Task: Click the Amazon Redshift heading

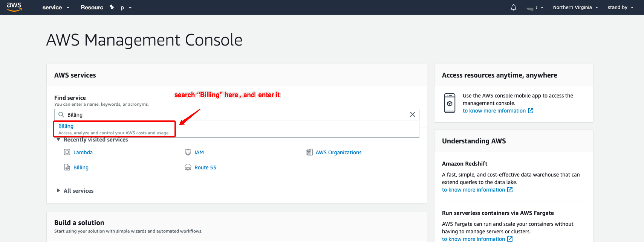Action: [465, 164]
